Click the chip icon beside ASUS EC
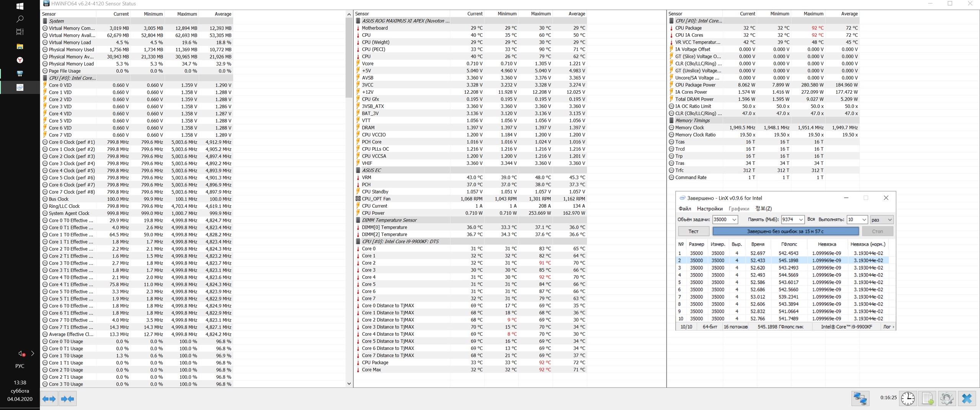Viewport: 980px width, 410px height. tap(358, 170)
